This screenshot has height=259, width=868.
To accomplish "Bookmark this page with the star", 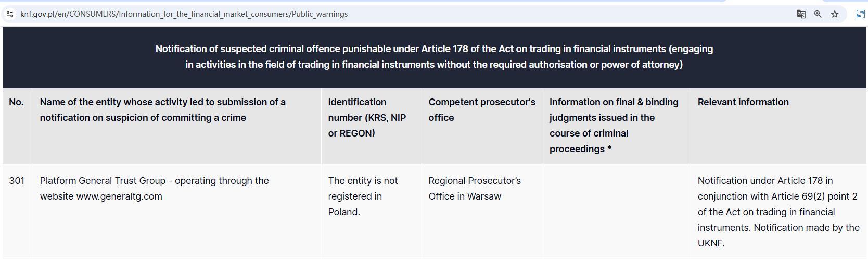I will coord(835,14).
